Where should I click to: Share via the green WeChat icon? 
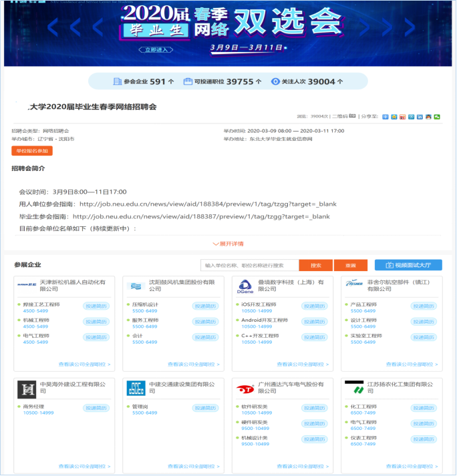tap(437, 116)
